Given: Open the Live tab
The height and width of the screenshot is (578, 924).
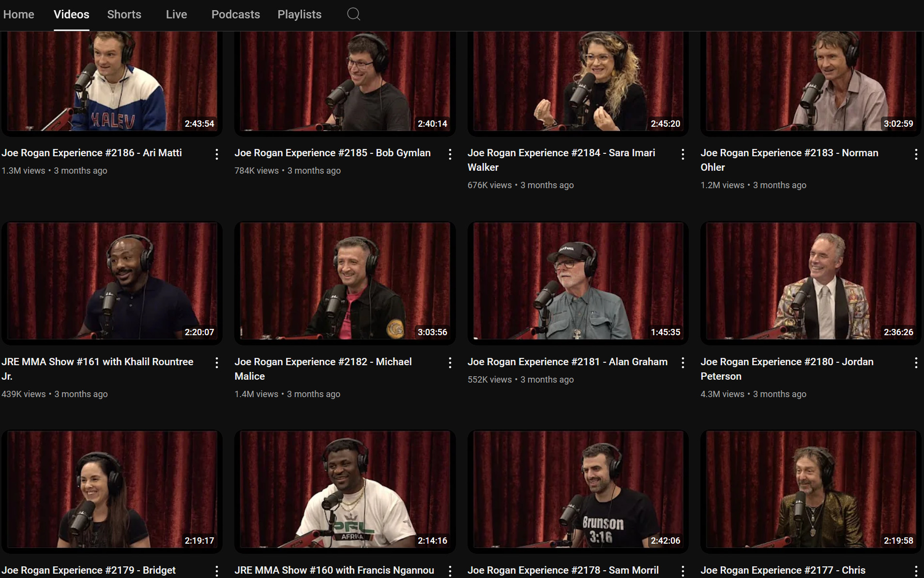Looking at the screenshot, I should (x=176, y=15).
